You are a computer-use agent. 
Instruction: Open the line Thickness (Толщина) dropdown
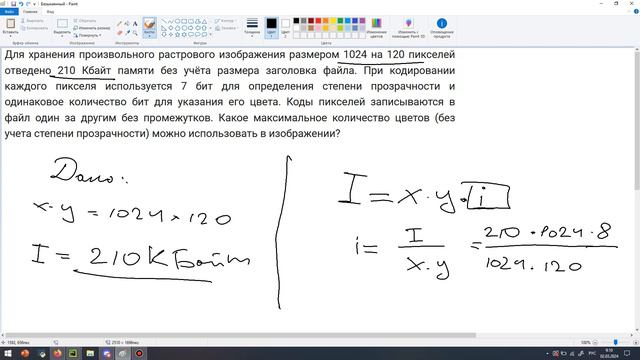click(x=252, y=27)
